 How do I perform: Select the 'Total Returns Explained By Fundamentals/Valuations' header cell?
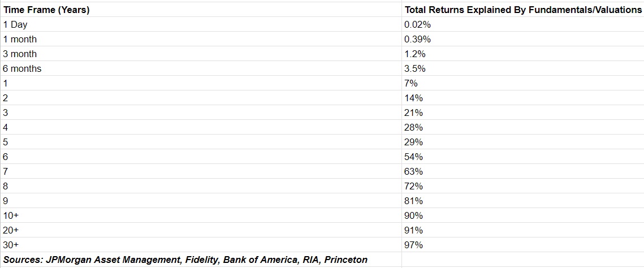tap(523, 10)
